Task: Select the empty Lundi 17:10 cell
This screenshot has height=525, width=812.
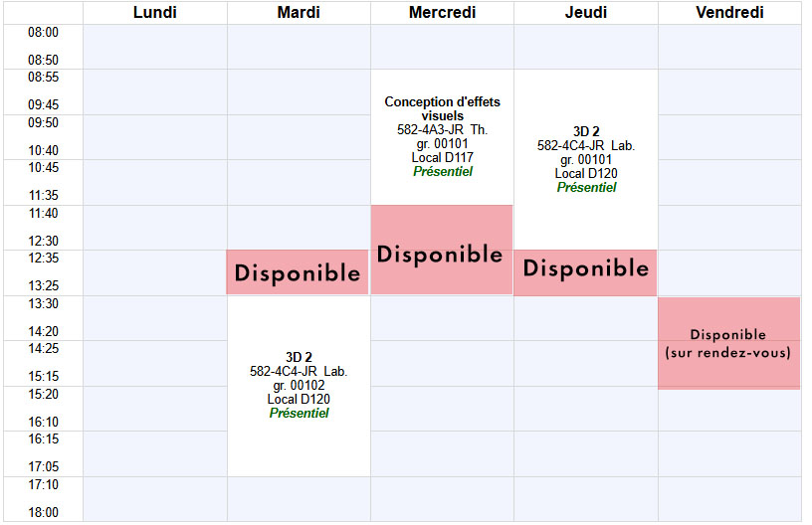Action: [154, 498]
